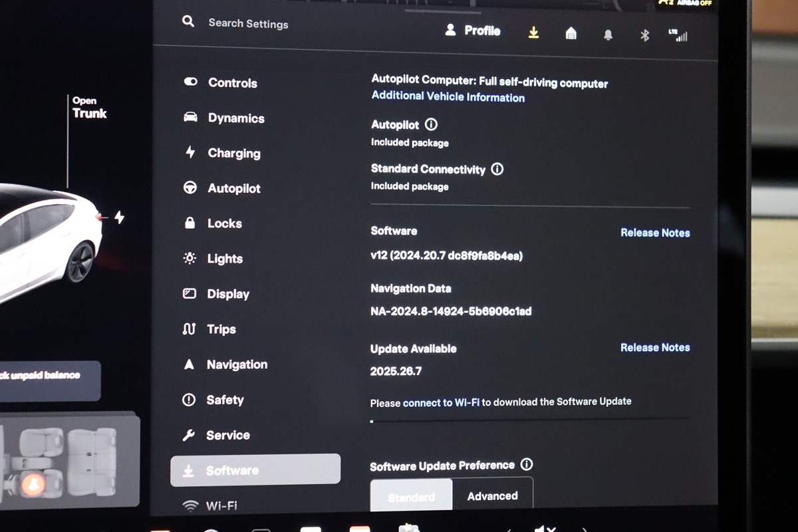
Task: Open the Controls settings tab
Action: pyautogui.click(x=220, y=82)
